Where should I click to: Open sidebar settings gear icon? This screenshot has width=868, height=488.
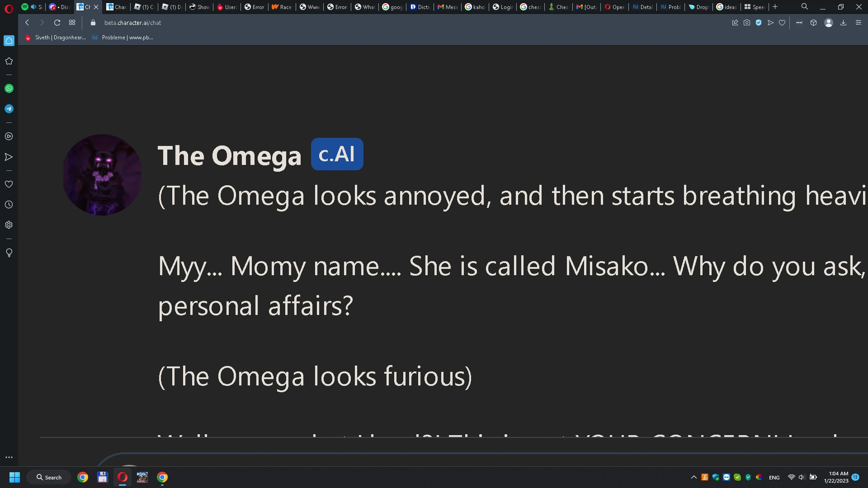pos(9,225)
